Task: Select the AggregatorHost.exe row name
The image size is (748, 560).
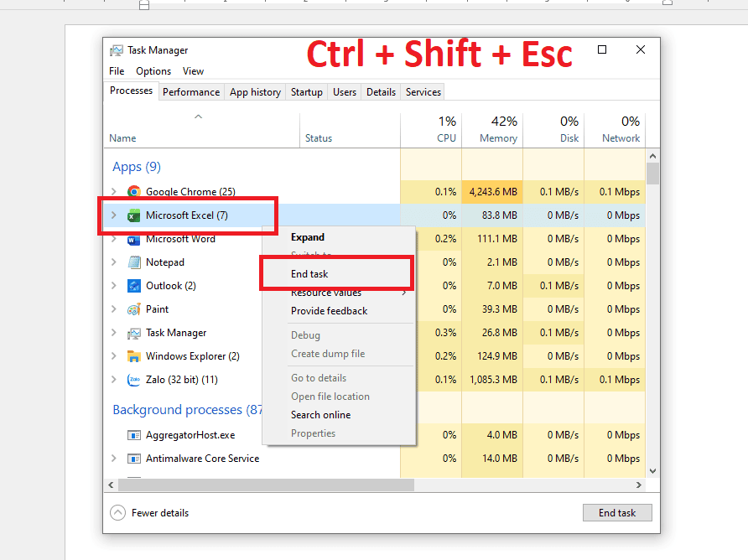Action: pos(190,435)
